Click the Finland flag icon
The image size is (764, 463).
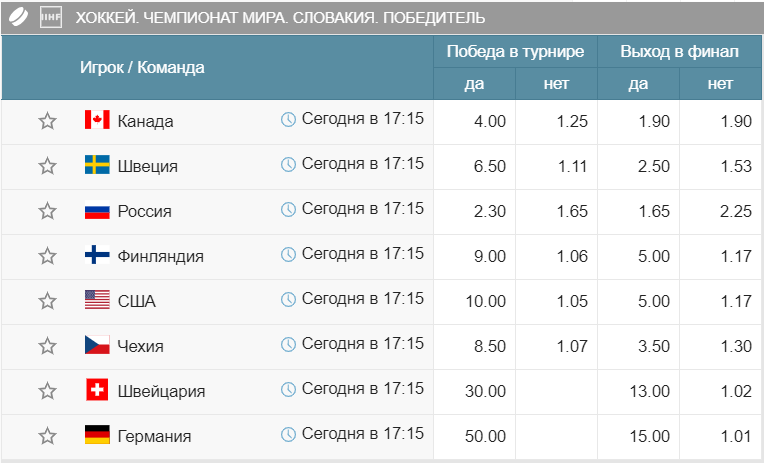click(x=97, y=256)
